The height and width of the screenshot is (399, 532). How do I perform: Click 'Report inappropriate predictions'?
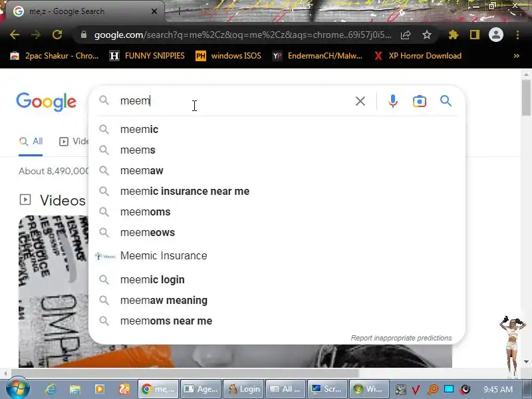(401, 338)
